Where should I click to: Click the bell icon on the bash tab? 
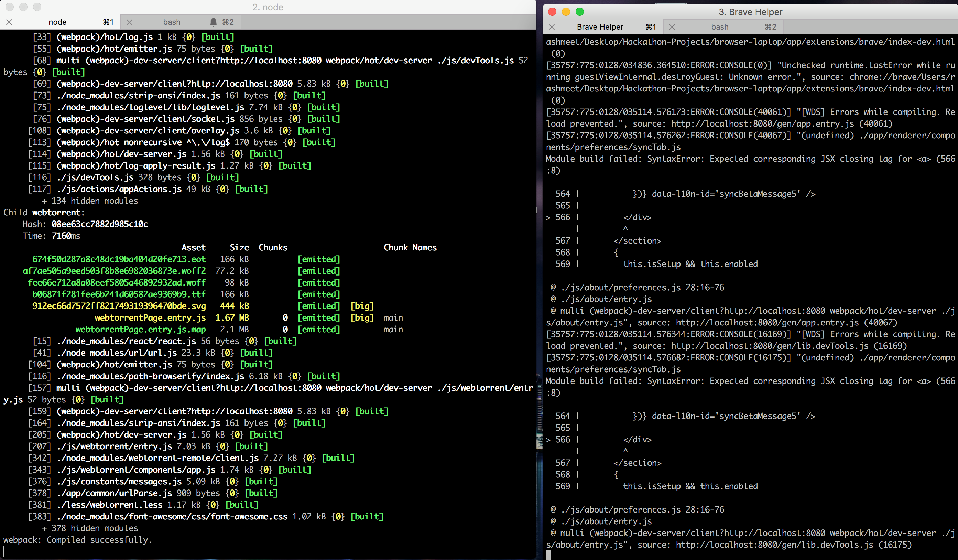[x=213, y=22]
